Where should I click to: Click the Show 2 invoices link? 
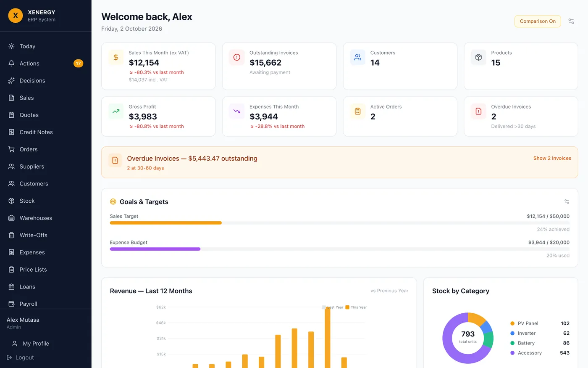click(552, 158)
